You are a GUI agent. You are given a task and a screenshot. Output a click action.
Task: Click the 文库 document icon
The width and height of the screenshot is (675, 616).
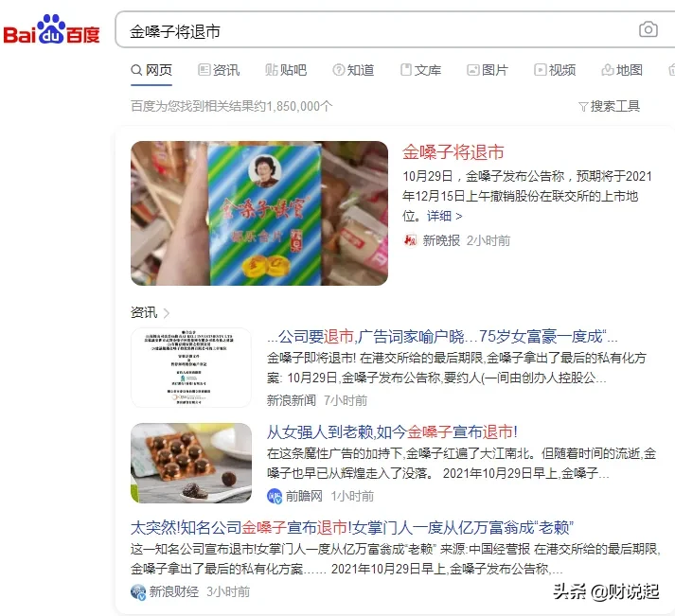[405, 70]
